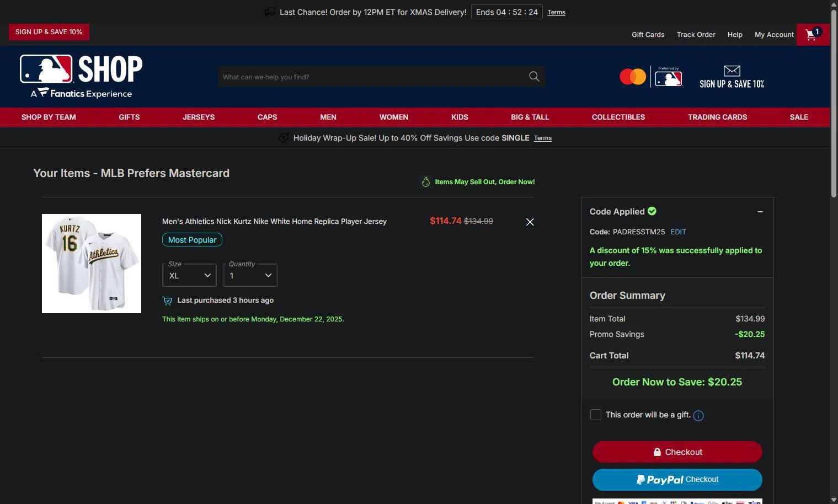Open the Collectibles menu

(618, 117)
